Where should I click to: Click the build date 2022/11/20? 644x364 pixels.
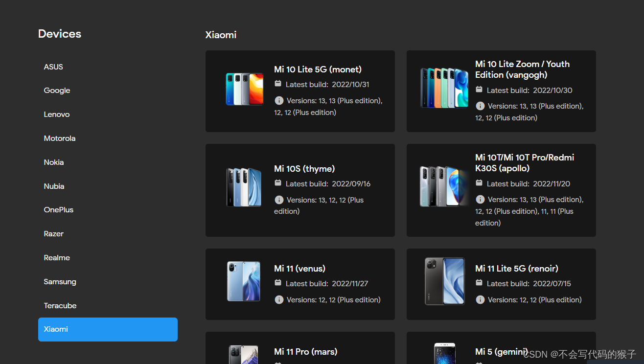click(x=552, y=183)
